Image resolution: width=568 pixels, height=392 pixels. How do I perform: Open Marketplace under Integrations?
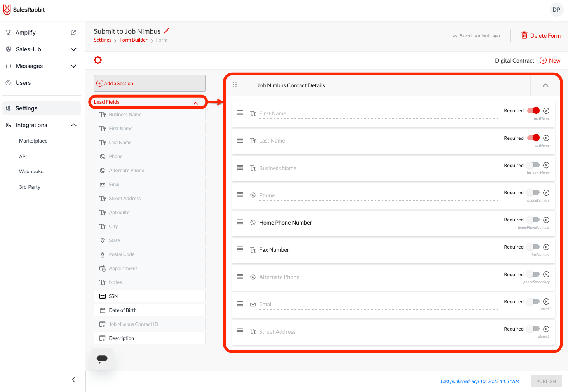tap(33, 141)
